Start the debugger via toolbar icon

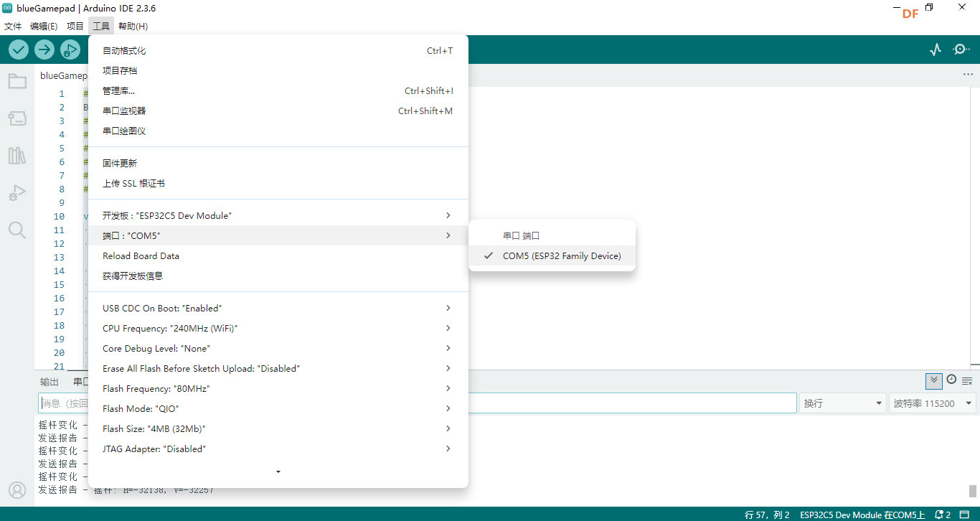tap(70, 50)
